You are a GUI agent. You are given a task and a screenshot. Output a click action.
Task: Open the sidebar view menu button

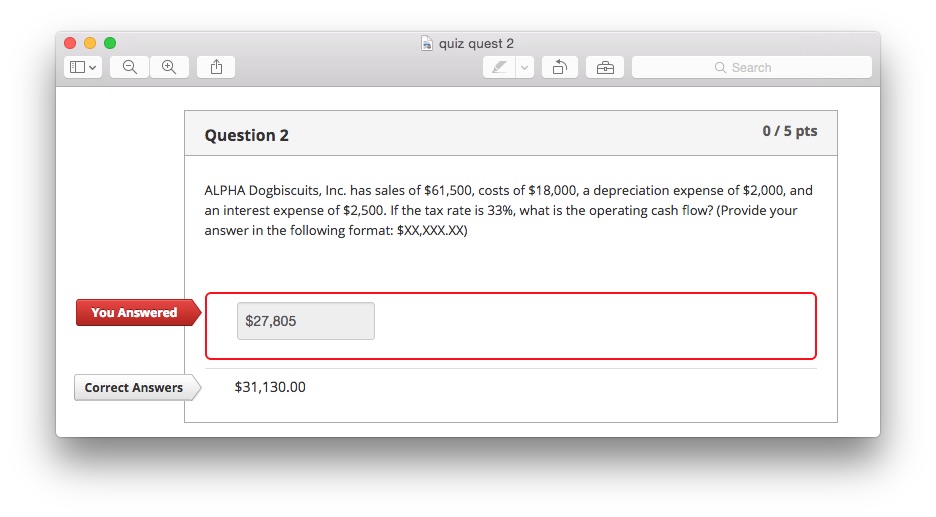(83, 67)
